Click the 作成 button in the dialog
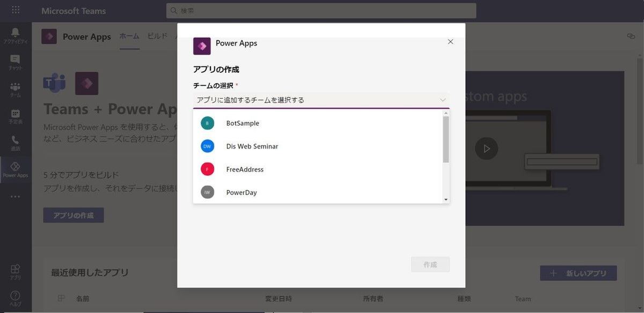Image resolution: width=644 pixels, height=313 pixels. click(x=430, y=265)
